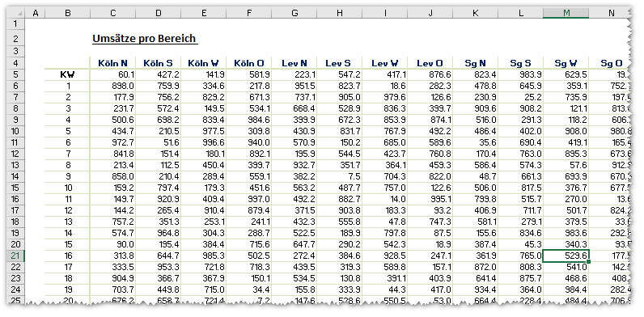Click cell with value 904.9
The width and height of the screenshot is (644, 317).
pyautogui.click(x=113, y=278)
